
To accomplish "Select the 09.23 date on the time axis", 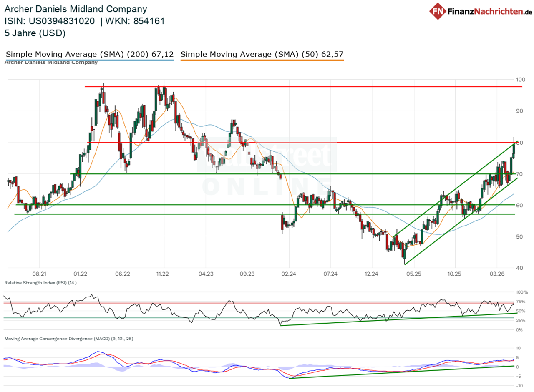I will pyautogui.click(x=247, y=274).
